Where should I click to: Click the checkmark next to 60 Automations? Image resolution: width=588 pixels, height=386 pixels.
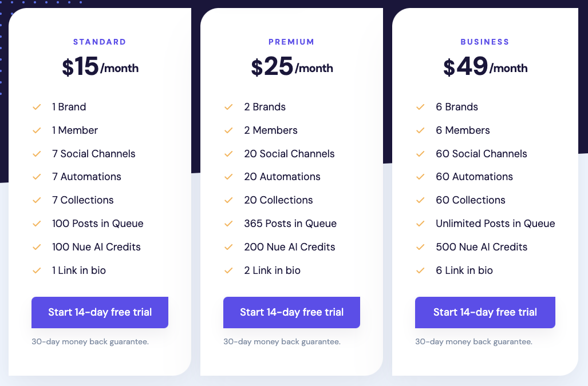pyautogui.click(x=420, y=177)
